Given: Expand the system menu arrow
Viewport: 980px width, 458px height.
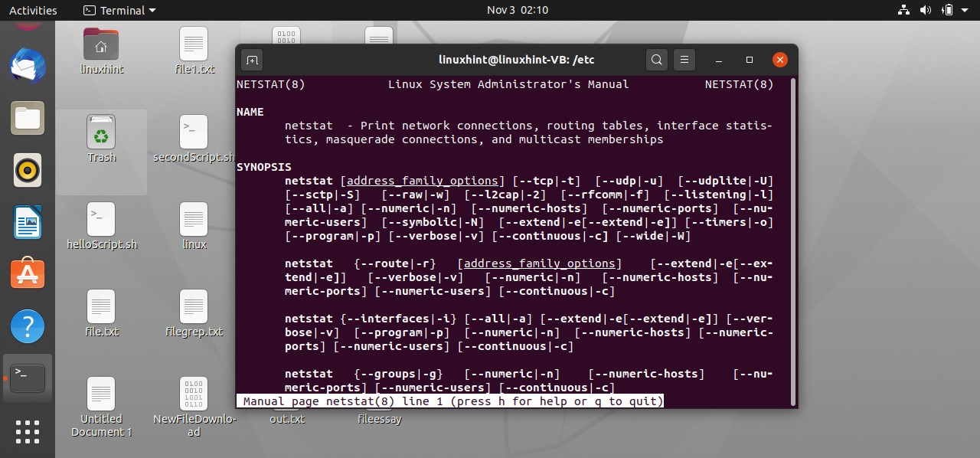Looking at the screenshot, I should [965, 11].
